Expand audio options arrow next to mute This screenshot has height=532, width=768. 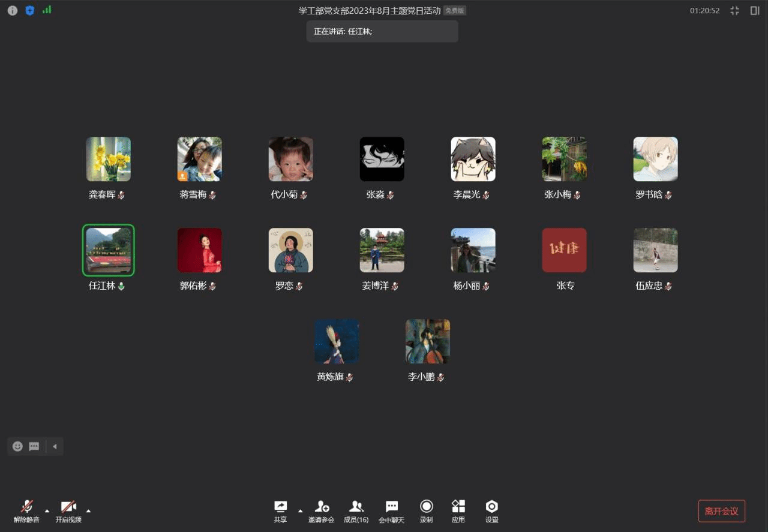(x=47, y=511)
